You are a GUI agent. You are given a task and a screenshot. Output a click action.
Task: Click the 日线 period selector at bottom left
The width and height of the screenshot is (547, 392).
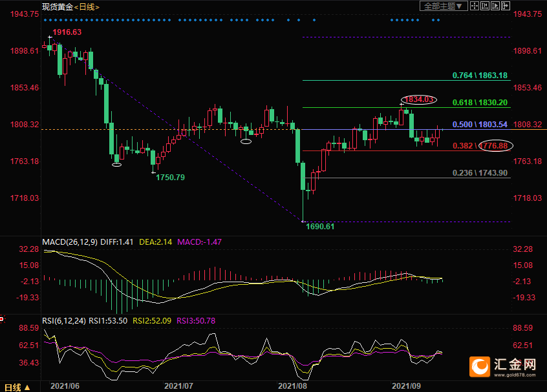click(x=17, y=387)
